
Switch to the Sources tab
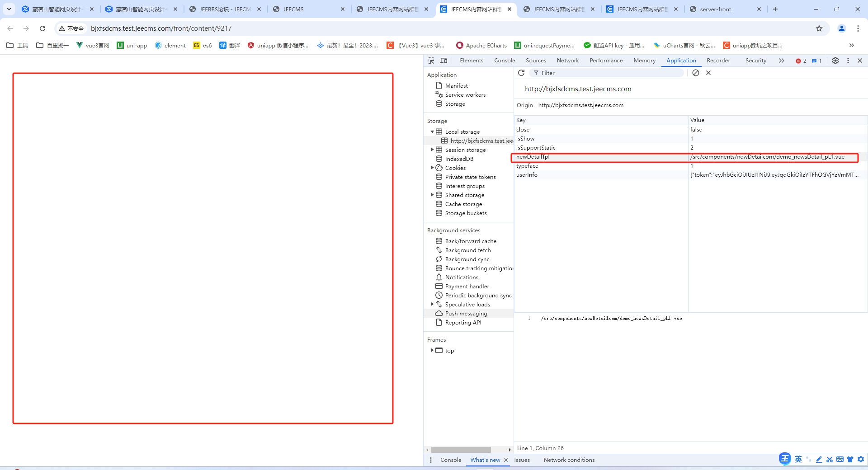click(536, 61)
